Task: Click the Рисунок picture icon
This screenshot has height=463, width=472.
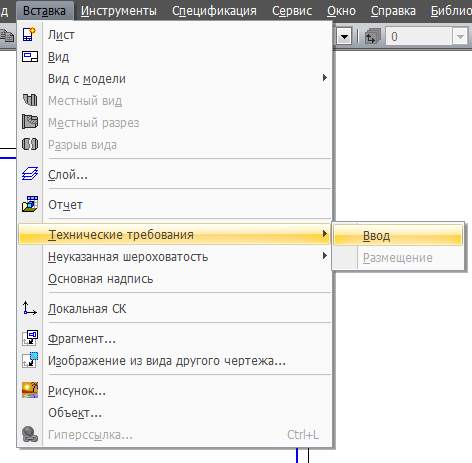Action: (30, 390)
